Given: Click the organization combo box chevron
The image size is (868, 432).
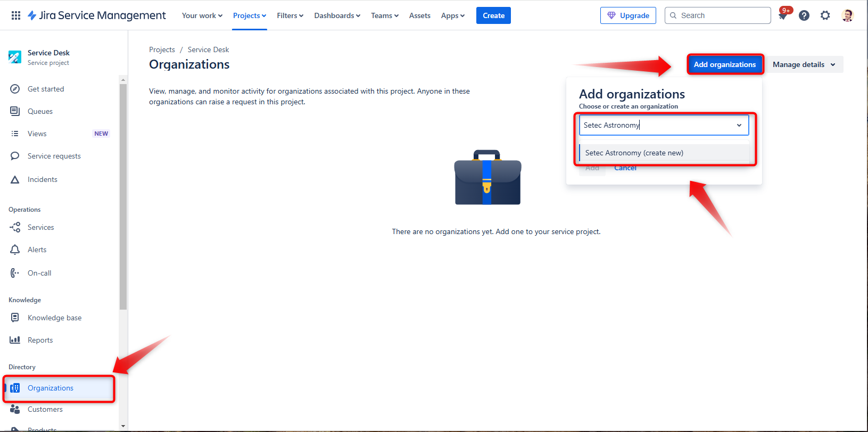Looking at the screenshot, I should pos(739,125).
